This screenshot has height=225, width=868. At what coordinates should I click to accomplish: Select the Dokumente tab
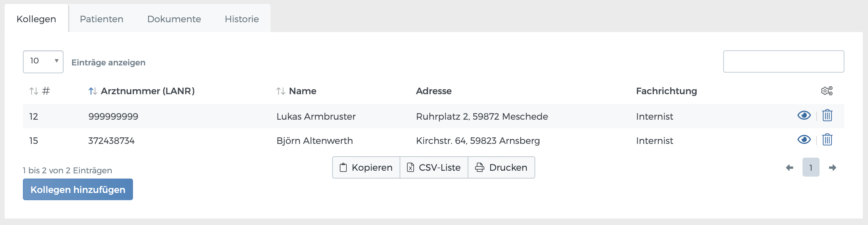pos(174,19)
